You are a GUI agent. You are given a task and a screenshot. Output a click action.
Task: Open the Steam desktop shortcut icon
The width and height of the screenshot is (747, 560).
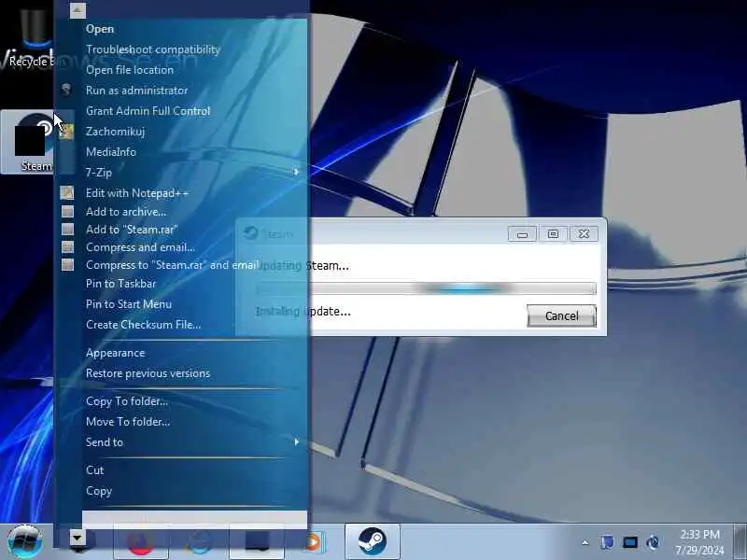pos(28,142)
